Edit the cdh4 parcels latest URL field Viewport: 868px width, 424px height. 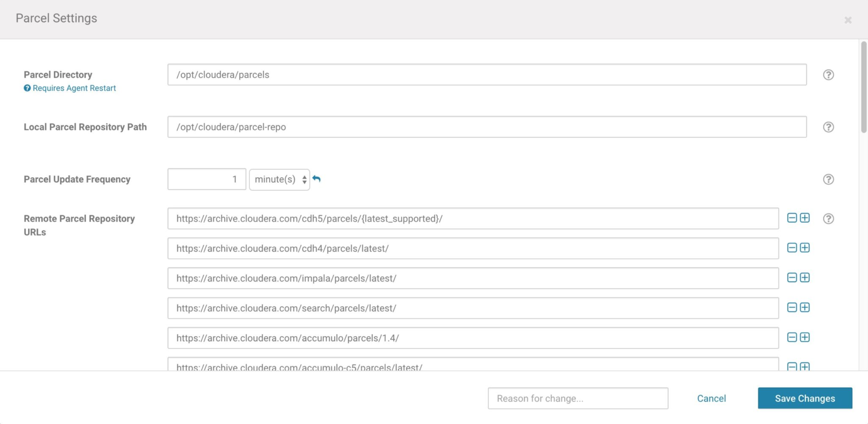tap(473, 248)
